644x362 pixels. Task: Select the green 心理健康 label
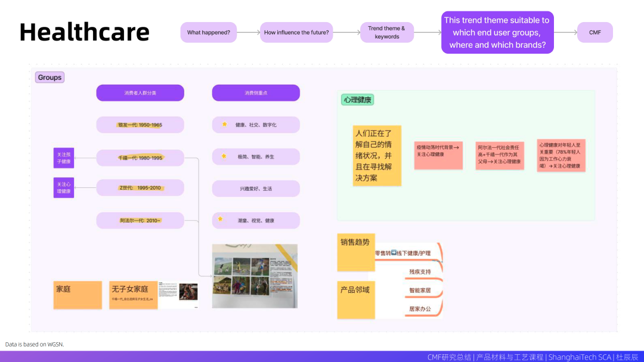pyautogui.click(x=357, y=100)
